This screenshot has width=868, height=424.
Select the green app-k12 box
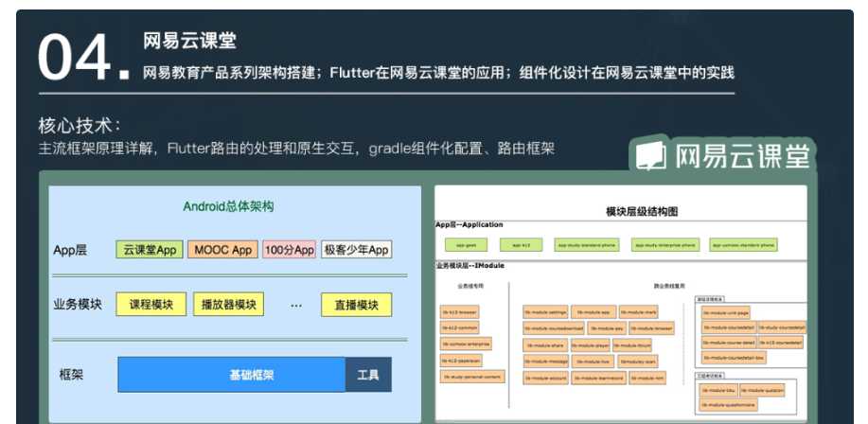(x=521, y=245)
